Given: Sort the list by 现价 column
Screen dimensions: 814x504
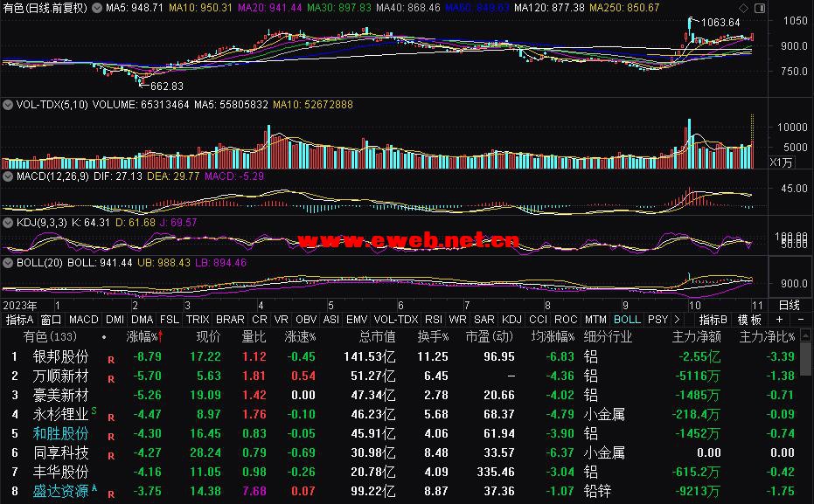Looking at the screenshot, I should tap(208, 337).
